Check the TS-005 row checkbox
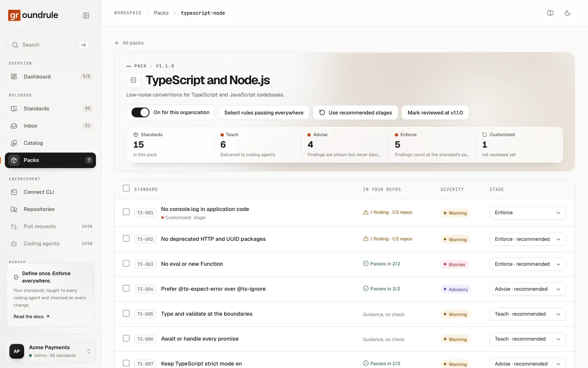The width and height of the screenshot is (588, 368). [126, 313]
